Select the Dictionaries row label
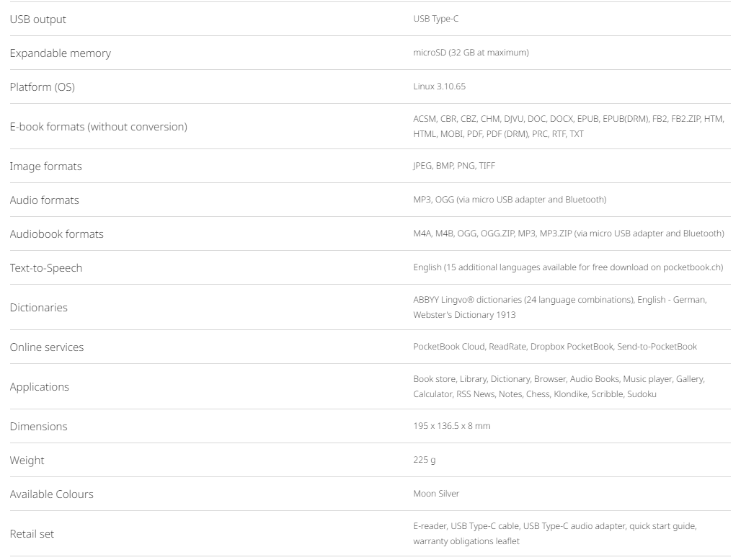Screen dimensions: 741x560 pyautogui.click(x=38, y=308)
